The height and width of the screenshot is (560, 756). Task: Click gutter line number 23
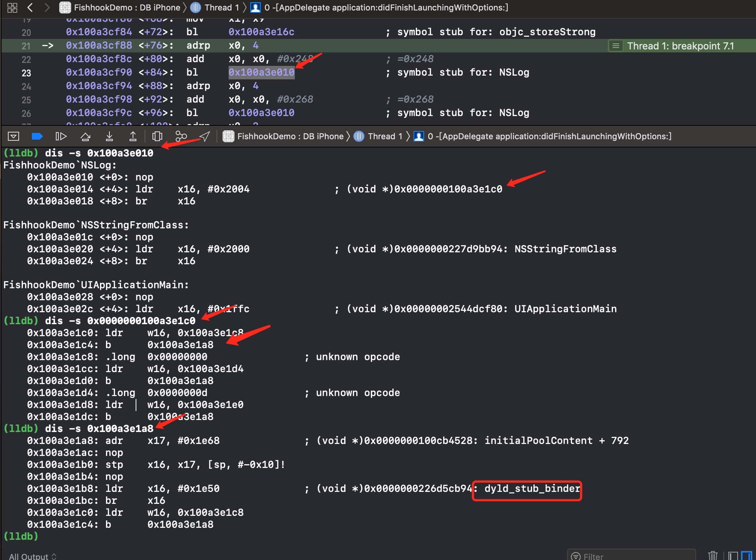[26, 73]
